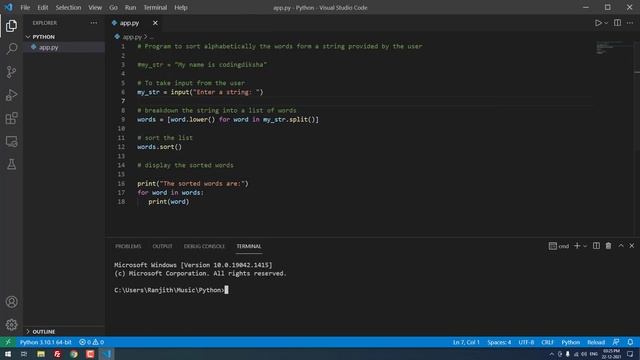Close the terminal panel
Image resolution: width=640 pixels, height=360 pixels.
click(631, 246)
